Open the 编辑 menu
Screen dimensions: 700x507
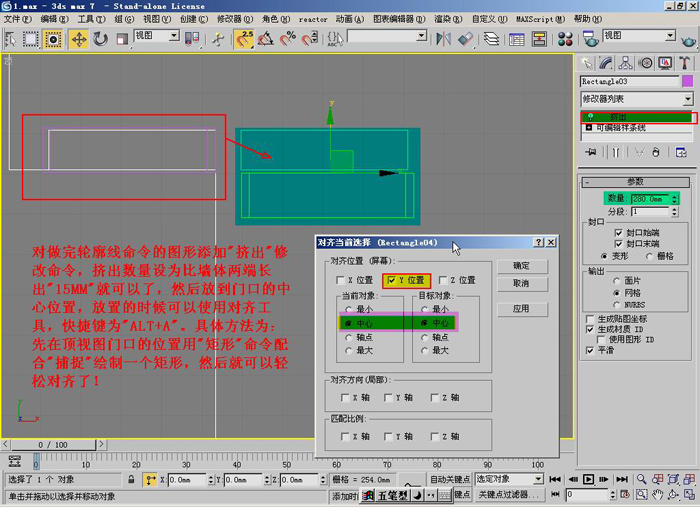[x=54, y=19]
